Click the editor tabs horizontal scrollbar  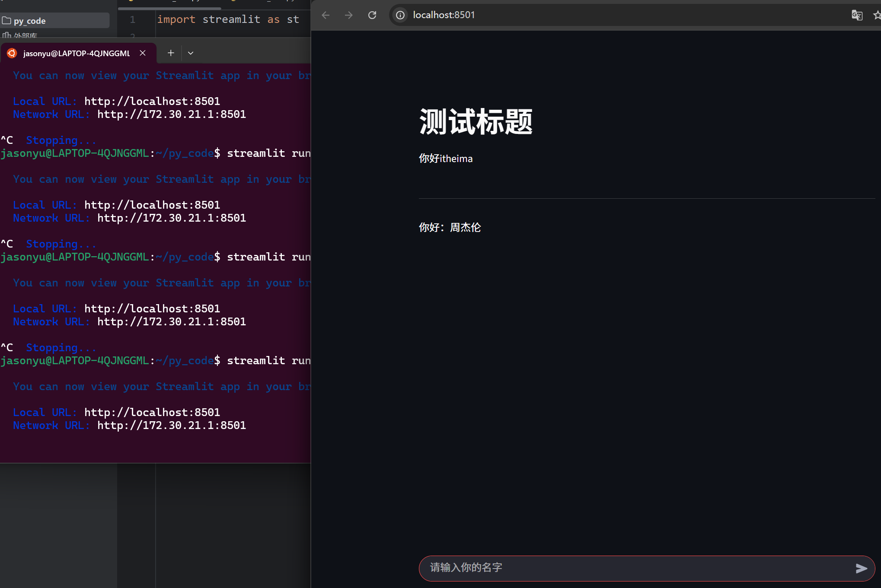169,8
